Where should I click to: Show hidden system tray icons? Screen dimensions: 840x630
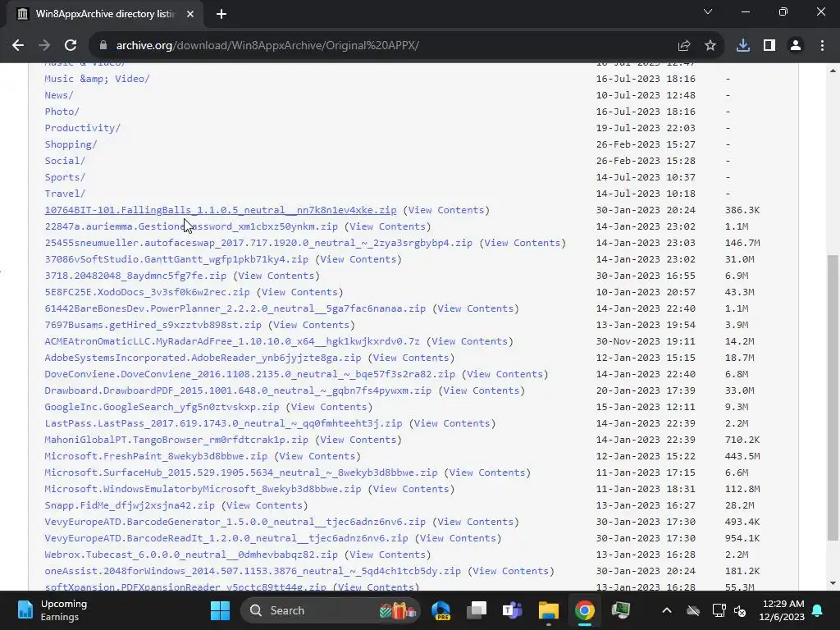click(x=666, y=610)
